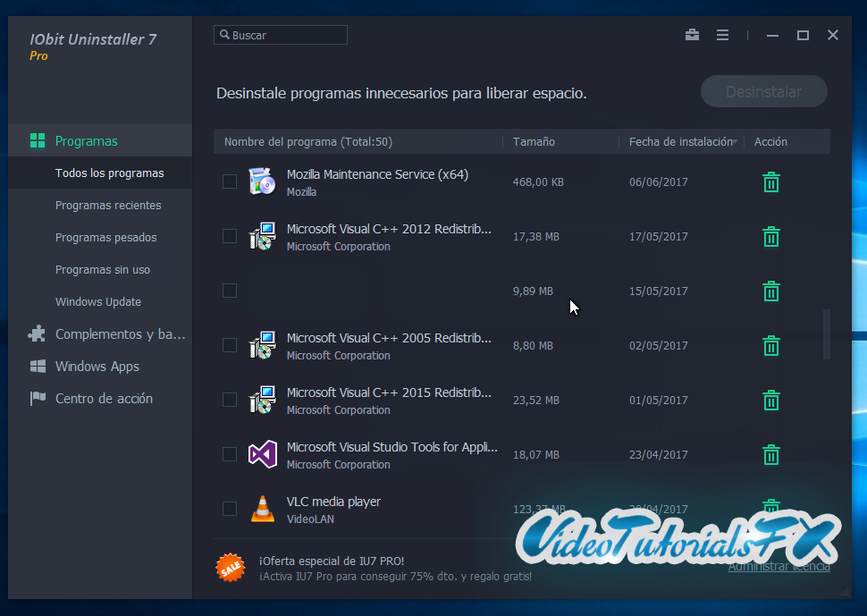Image resolution: width=867 pixels, height=616 pixels.
Task: Open the Oferta especial de IU7 PRO link
Action: (x=332, y=561)
